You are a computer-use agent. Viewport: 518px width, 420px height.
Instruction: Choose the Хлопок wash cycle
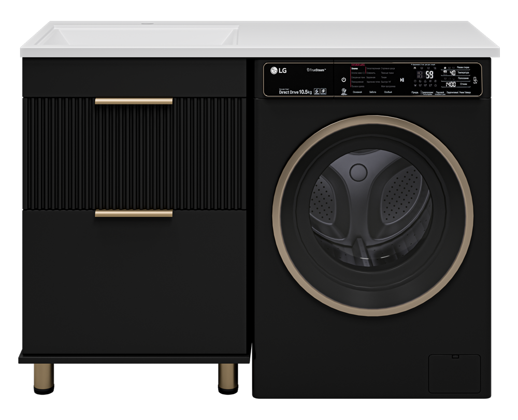[355, 68]
